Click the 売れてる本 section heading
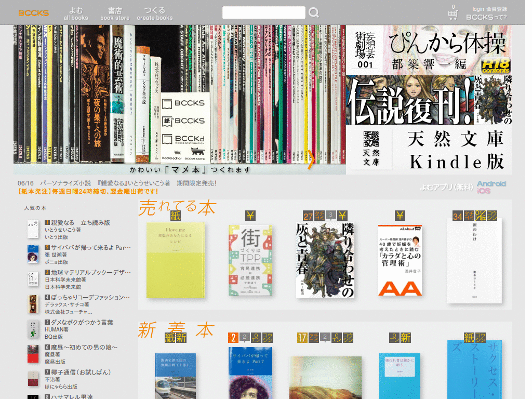The width and height of the screenshot is (532, 399). coord(177,208)
